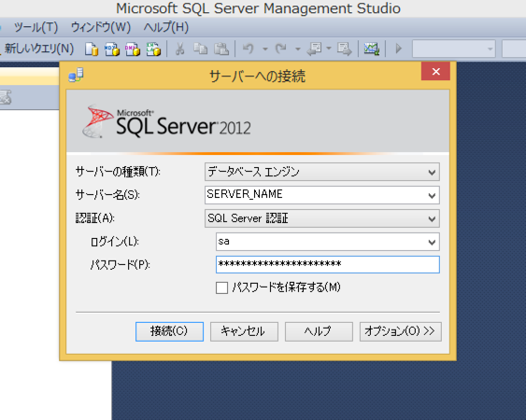Click the Navigate Backward icon
Viewport: 526px width, 420px height.
point(314,49)
